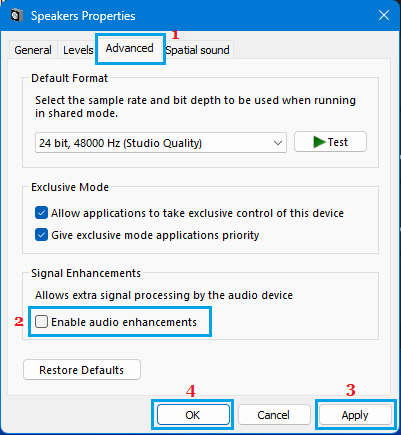Switch to the General tab
Screen dimensions: 401x435
coord(33,50)
